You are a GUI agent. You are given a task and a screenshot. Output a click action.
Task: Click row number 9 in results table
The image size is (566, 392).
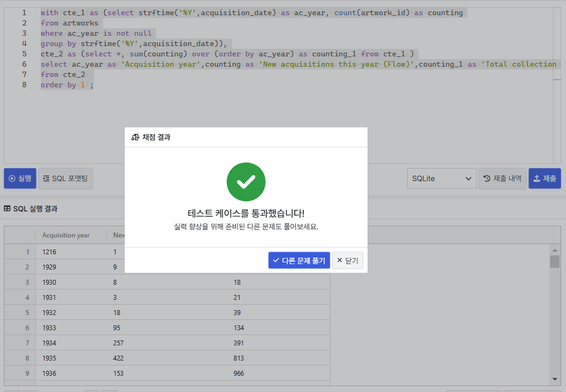pos(20,373)
